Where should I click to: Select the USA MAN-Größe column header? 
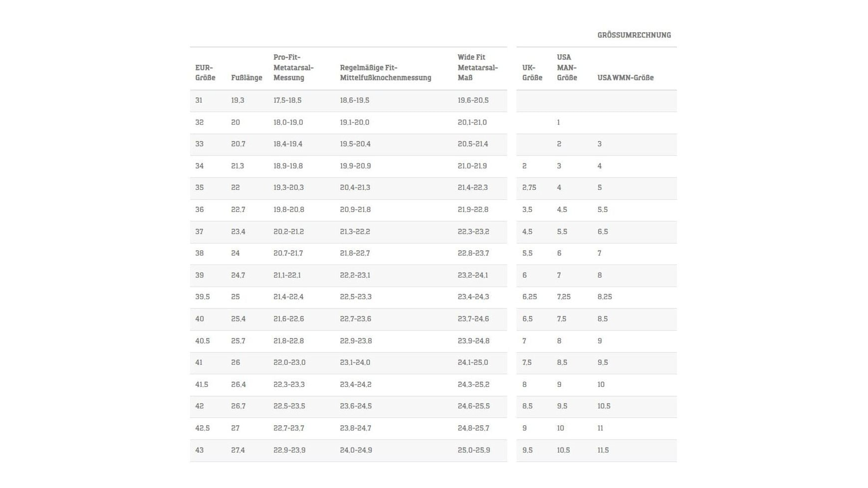tap(567, 68)
